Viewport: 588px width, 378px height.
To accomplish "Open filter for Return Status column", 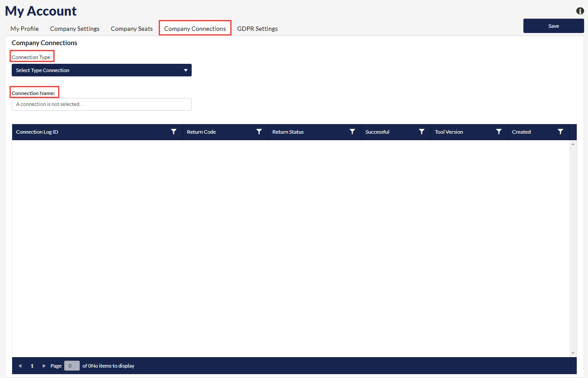I will click(x=352, y=132).
